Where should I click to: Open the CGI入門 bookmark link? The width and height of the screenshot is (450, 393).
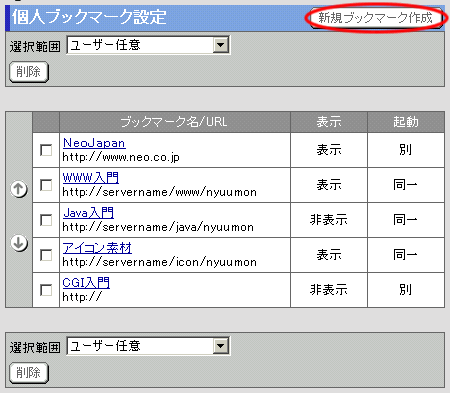86,283
